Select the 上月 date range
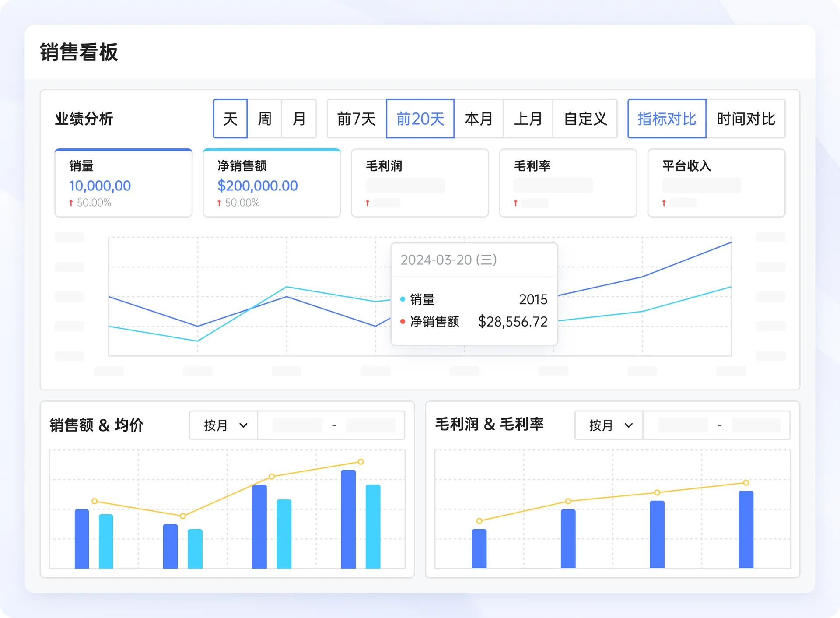840x618 pixels. pos(528,119)
